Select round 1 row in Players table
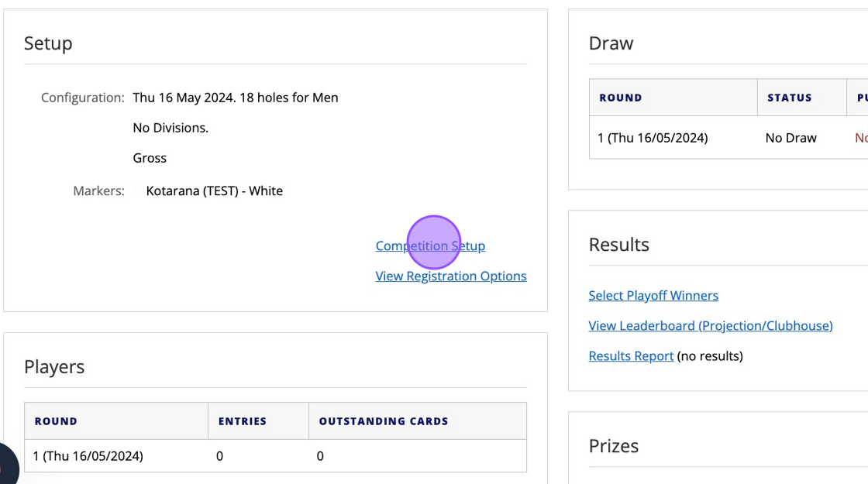 tap(88, 456)
